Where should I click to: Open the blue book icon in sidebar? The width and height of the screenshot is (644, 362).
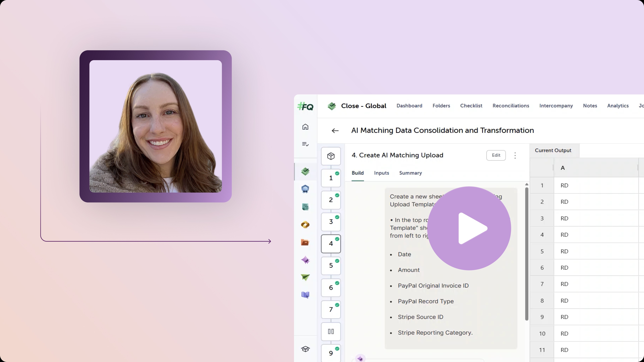point(305,295)
